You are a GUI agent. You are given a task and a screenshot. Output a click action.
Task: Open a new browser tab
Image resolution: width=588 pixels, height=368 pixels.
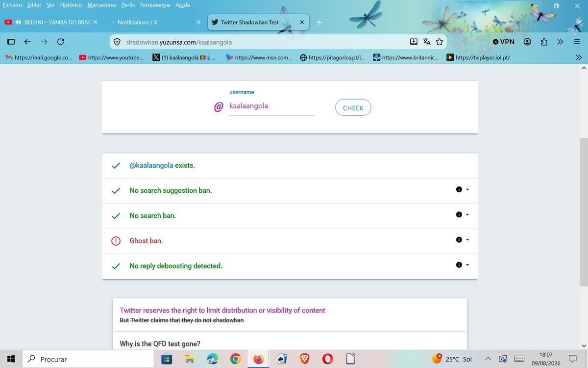tap(319, 22)
